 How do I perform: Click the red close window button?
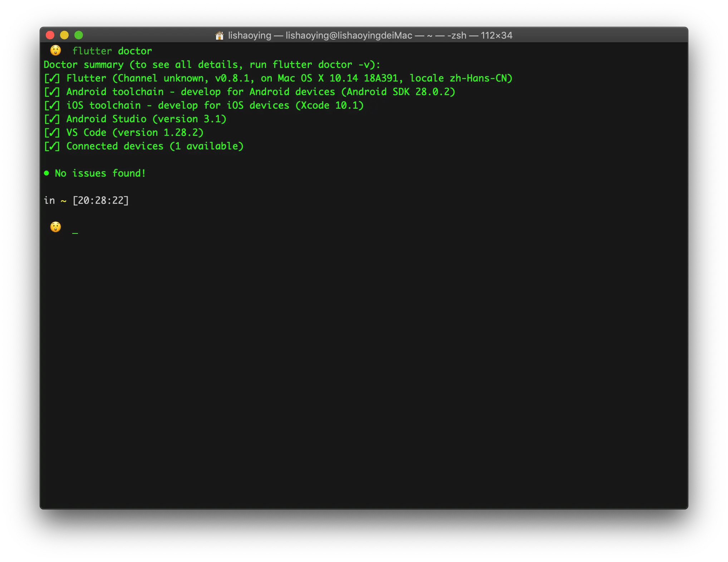(x=50, y=35)
